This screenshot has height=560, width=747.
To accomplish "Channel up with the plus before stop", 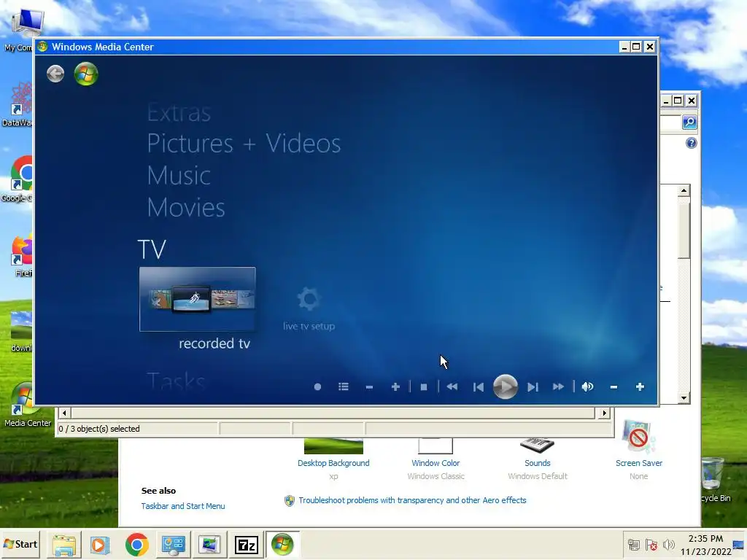I will click(395, 387).
